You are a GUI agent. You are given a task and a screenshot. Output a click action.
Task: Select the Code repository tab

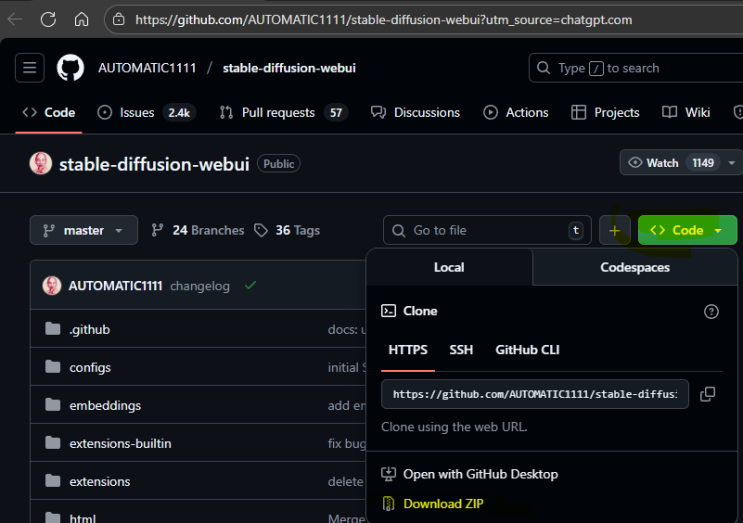click(x=49, y=112)
